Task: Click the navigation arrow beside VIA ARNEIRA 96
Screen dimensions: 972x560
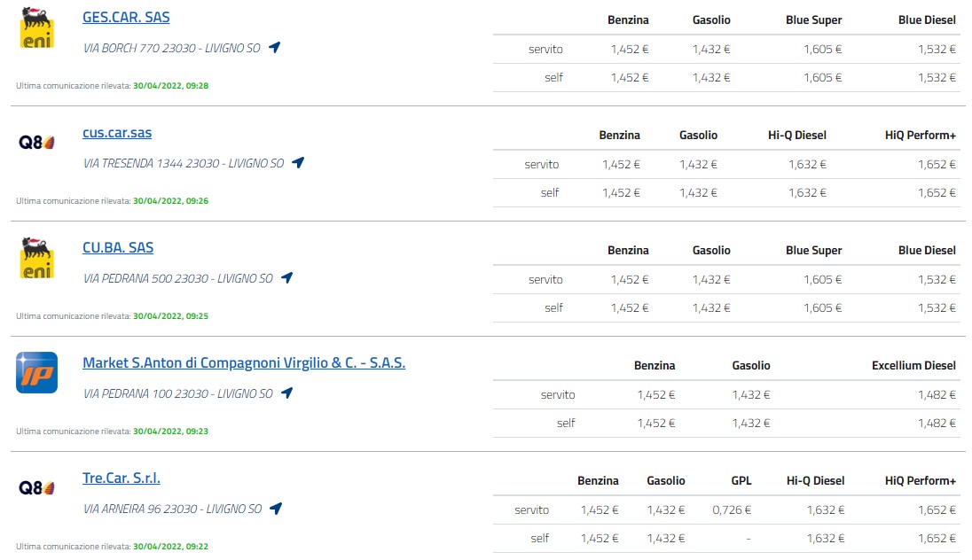Action: 276,508
